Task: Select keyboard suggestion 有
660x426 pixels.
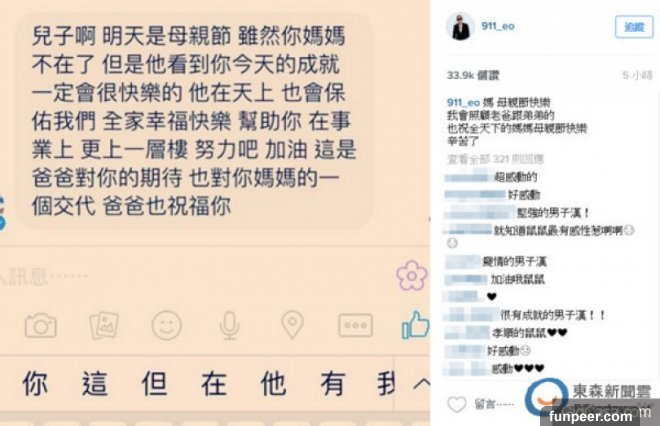Action: click(333, 383)
